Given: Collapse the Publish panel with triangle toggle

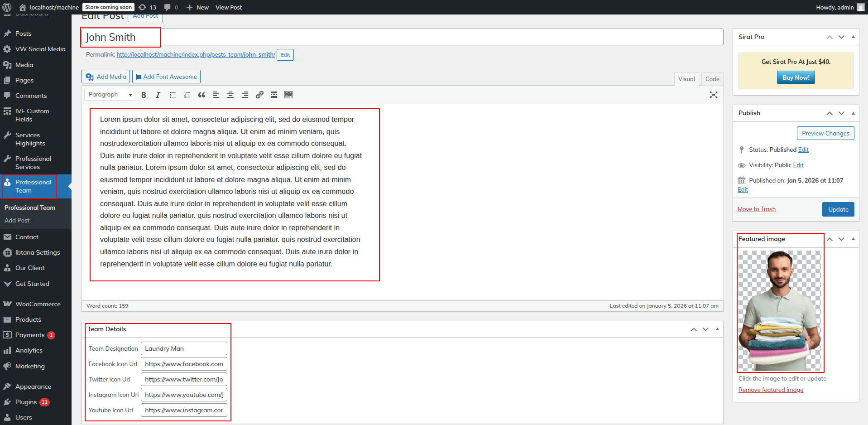Looking at the screenshot, I should [853, 113].
